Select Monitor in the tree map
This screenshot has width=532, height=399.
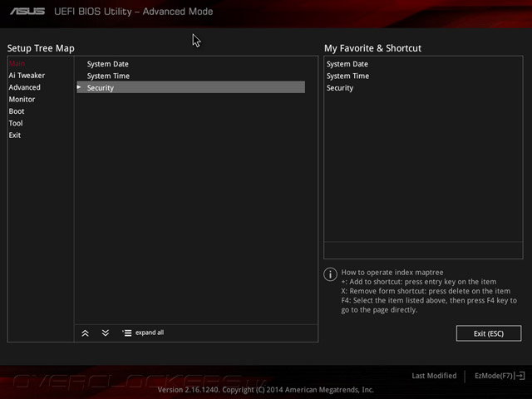pos(22,100)
